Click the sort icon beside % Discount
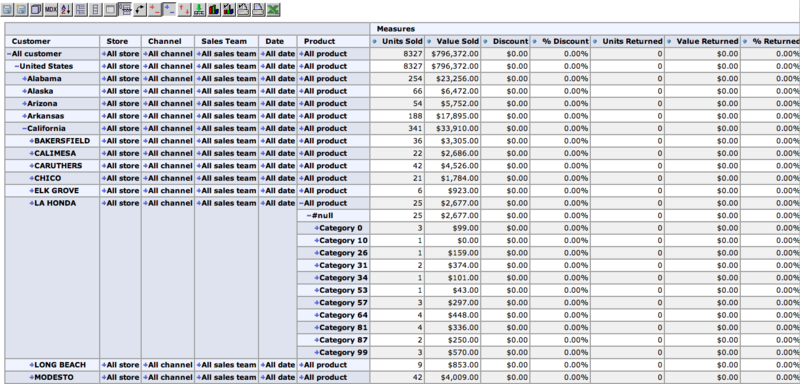800x384 pixels. pyautogui.click(x=535, y=41)
